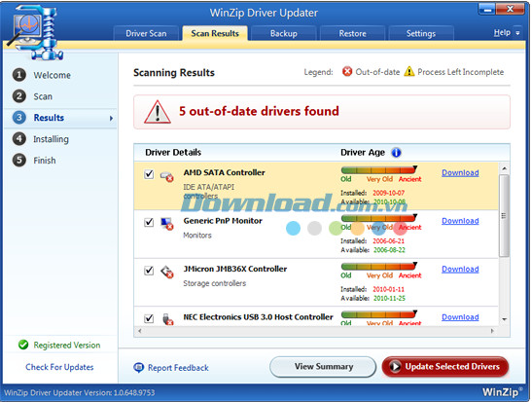
Task: Select the Scan step in sidebar
Action: click(x=43, y=96)
